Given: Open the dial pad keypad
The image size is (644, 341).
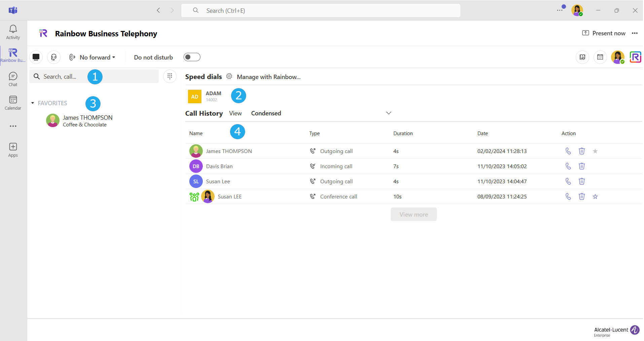Looking at the screenshot, I should tap(170, 76).
